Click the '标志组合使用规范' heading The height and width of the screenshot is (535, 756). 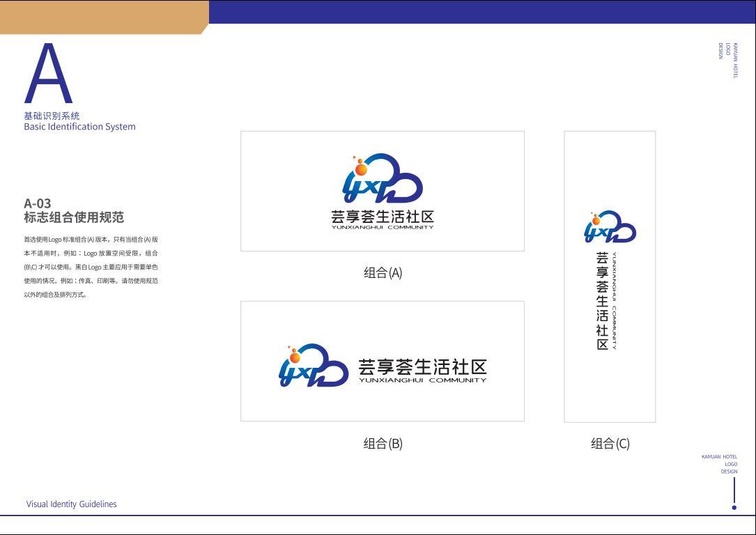tap(74, 217)
